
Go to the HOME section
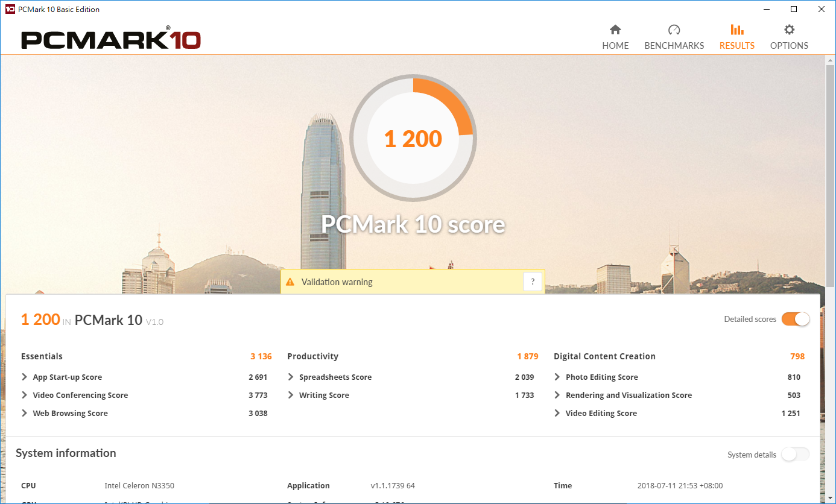pos(615,37)
